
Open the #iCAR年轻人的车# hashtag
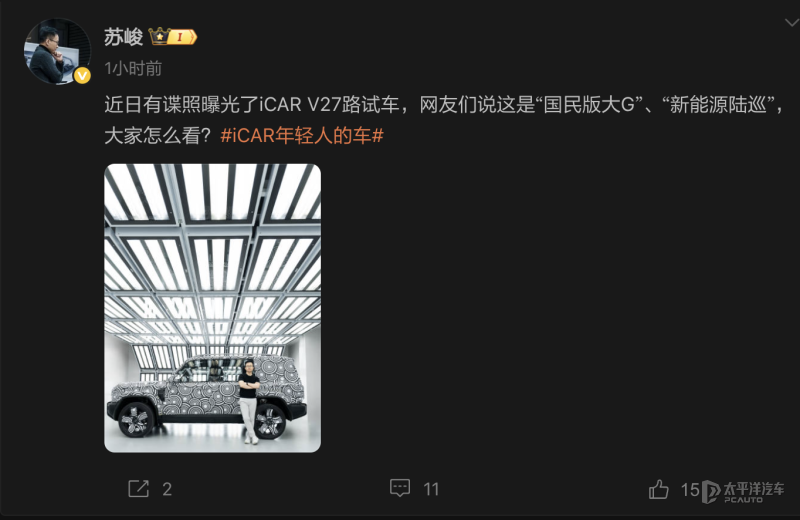302,136
